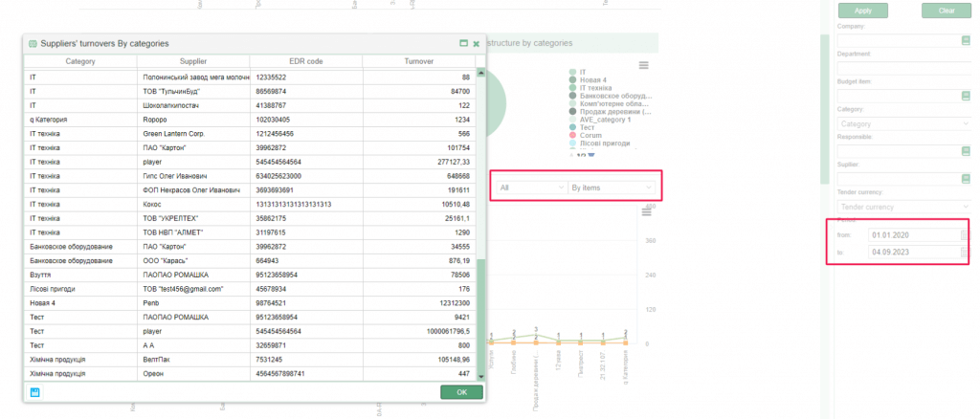Open calendar for the 'from' date
Screen dimensions: 980x419
tap(966, 235)
